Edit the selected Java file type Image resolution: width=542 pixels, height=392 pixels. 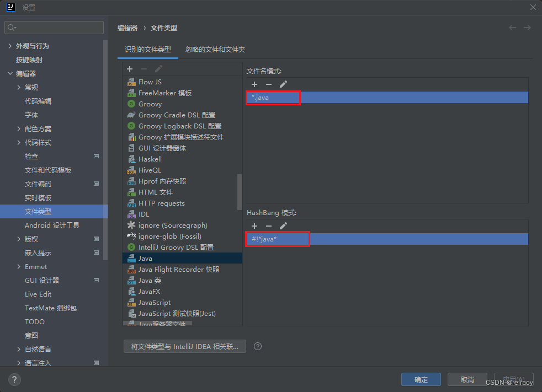(x=158, y=68)
